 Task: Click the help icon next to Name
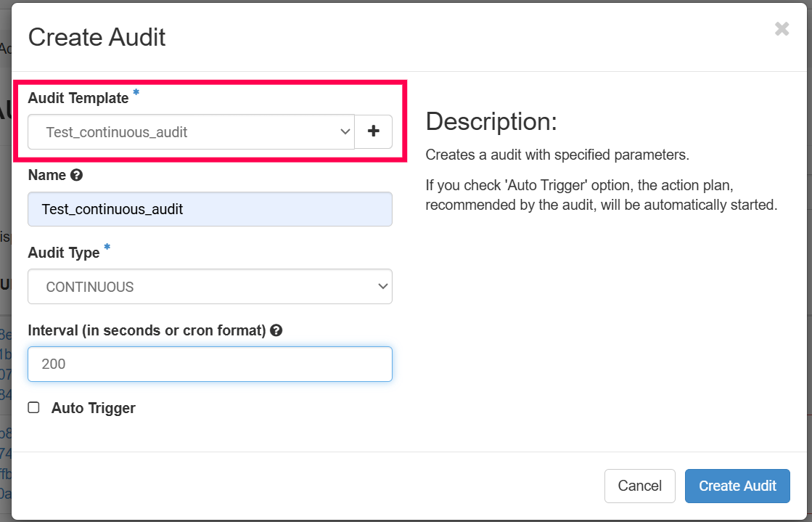click(76, 175)
